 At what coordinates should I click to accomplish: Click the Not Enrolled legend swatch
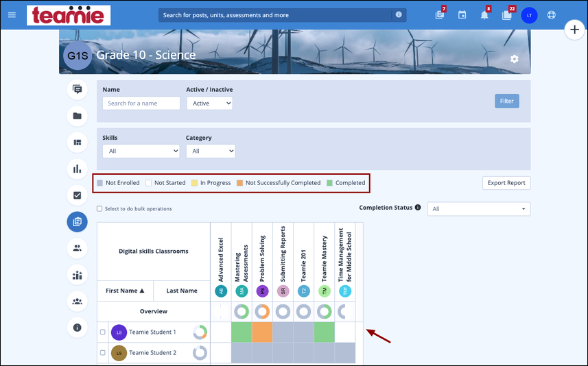(x=99, y=183)
